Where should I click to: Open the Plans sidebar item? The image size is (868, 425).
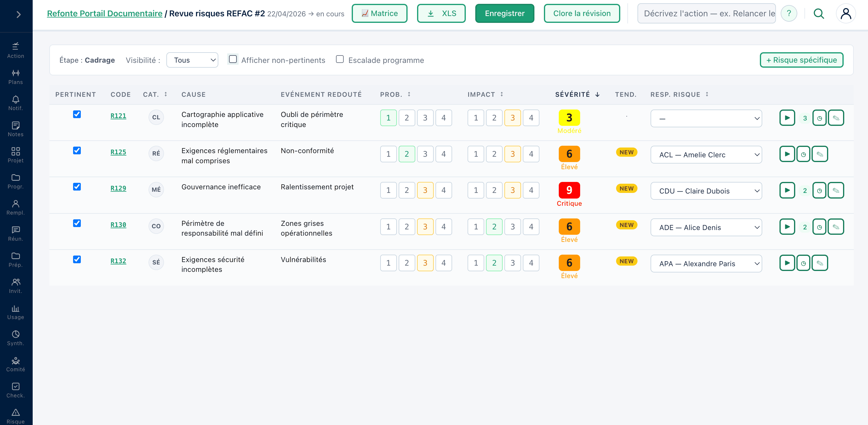tap(16, 77)
